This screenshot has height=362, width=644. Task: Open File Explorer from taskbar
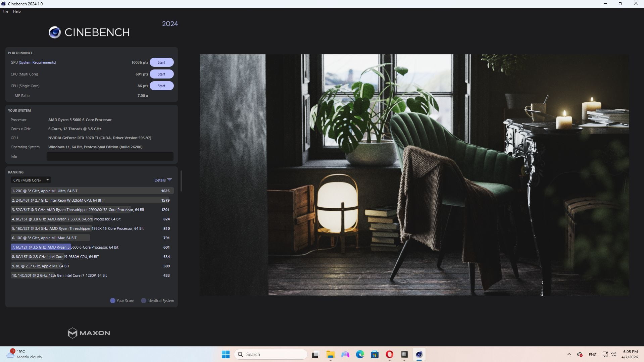coord(330,354)
